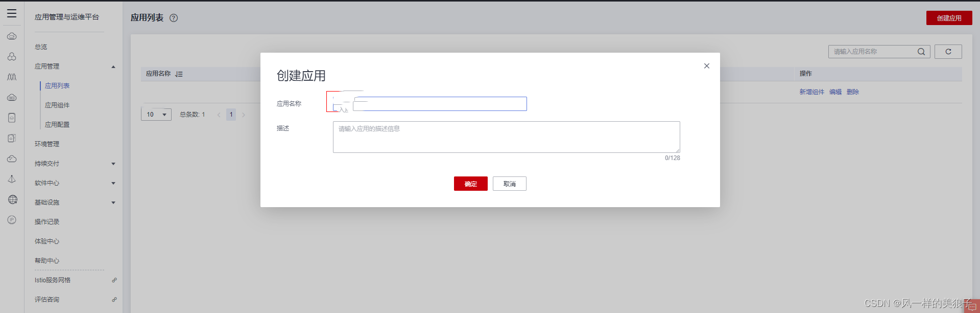Expand the 软件中心 menu

(113, 184)
